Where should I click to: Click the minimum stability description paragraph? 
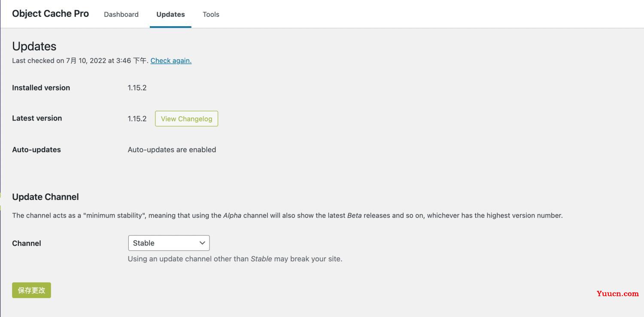[287, 215]
